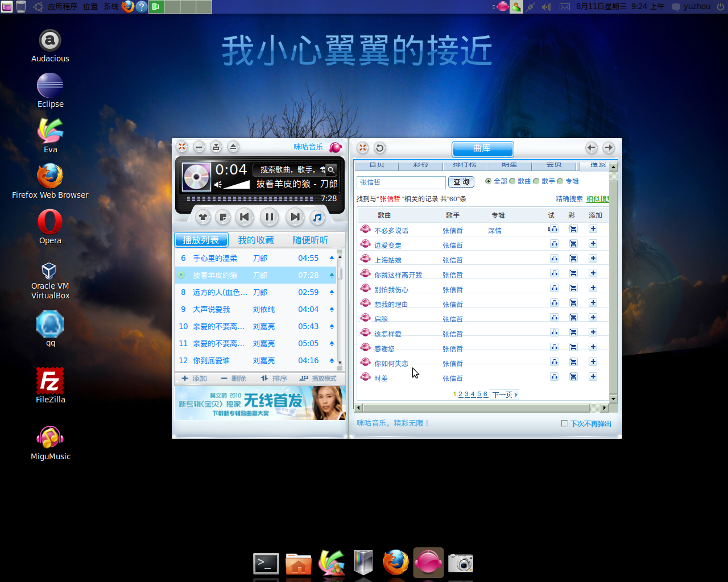Select the 歌曲 search filter radio
The height and width of the screenshot is (582, 728).
[x=512, y=181]
